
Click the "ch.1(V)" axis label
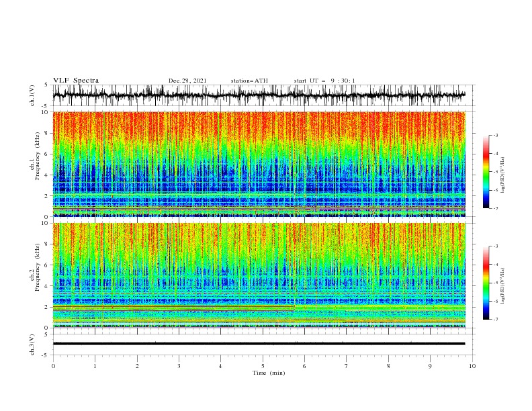coord(32,95)
